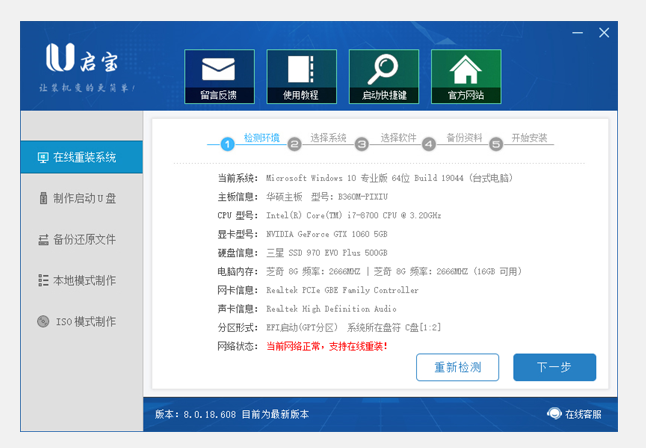Image resolution: width=646 pixels, height=448 pixels.
Task: Click the disc icon beside ISO模式制作
Action: pos(43,321)
